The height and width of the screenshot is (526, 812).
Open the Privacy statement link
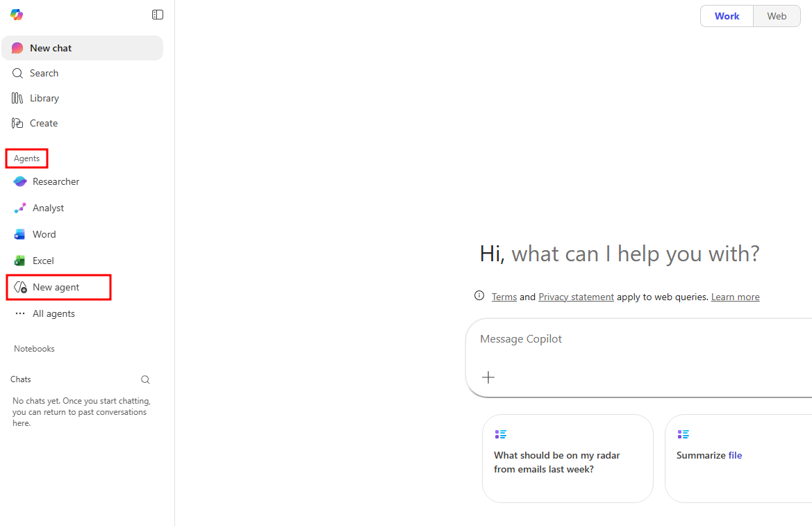[x=577, y=297]
